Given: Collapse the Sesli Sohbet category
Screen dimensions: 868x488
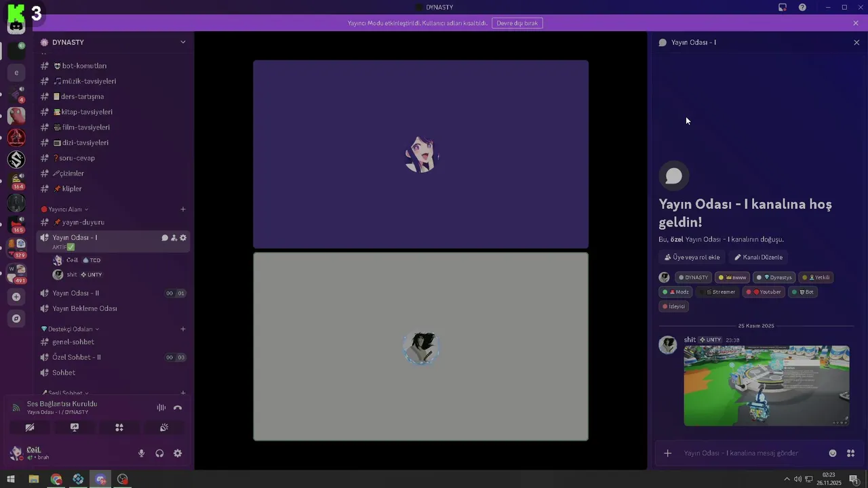Looking at the screenshot, I should pyautogui.click(x=65, y=393).
